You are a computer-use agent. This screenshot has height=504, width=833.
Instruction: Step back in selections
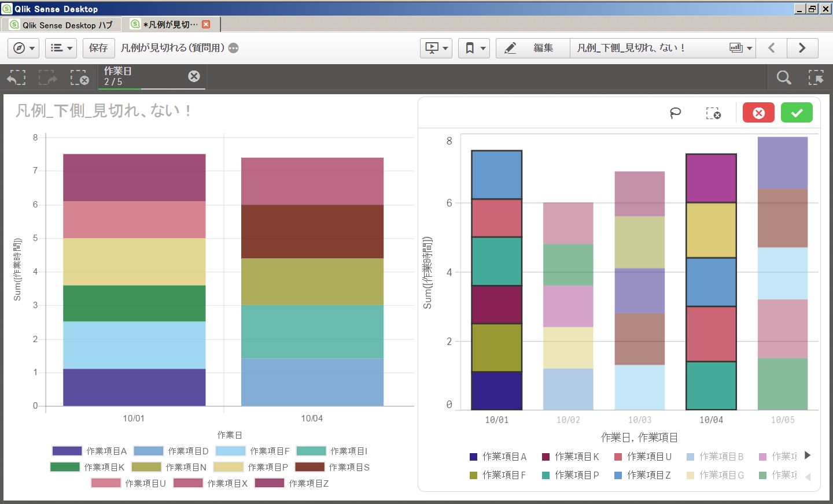coord(17,77)
